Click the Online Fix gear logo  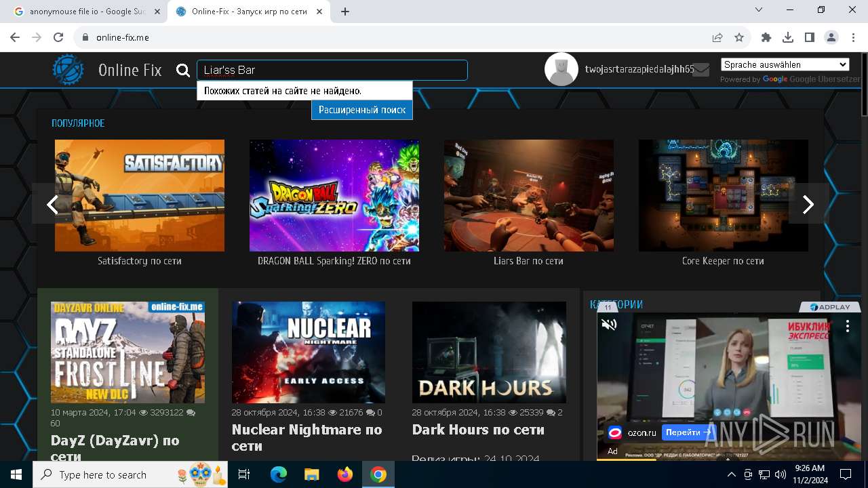[x=68, y=70]
